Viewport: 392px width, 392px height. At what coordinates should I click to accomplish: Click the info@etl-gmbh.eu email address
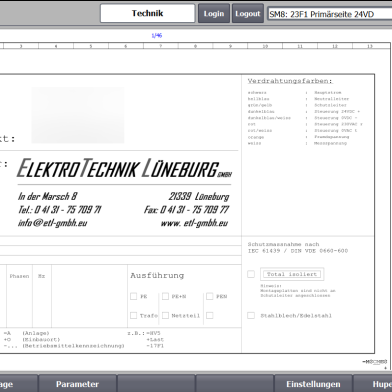pos(53,223)
